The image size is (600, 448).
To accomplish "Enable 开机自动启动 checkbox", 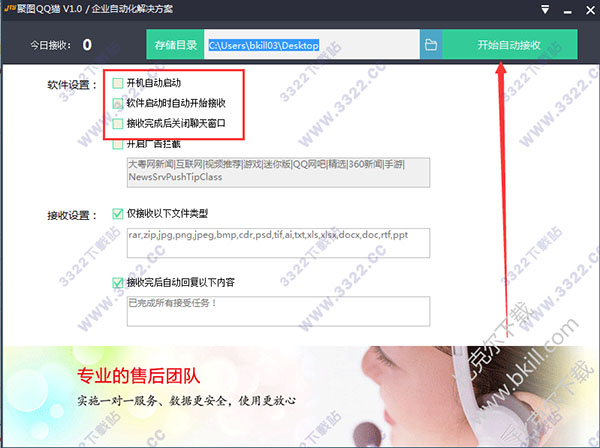I will tap(118, 83).
